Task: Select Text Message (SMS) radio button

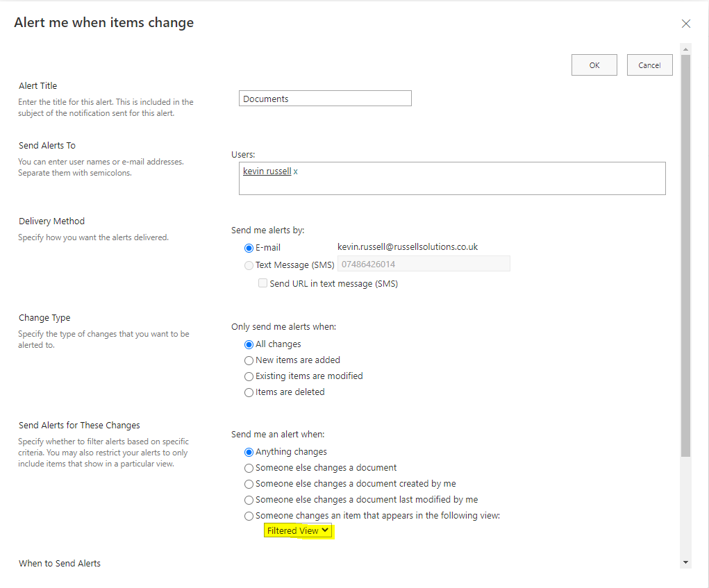Action: click(249, 265)
